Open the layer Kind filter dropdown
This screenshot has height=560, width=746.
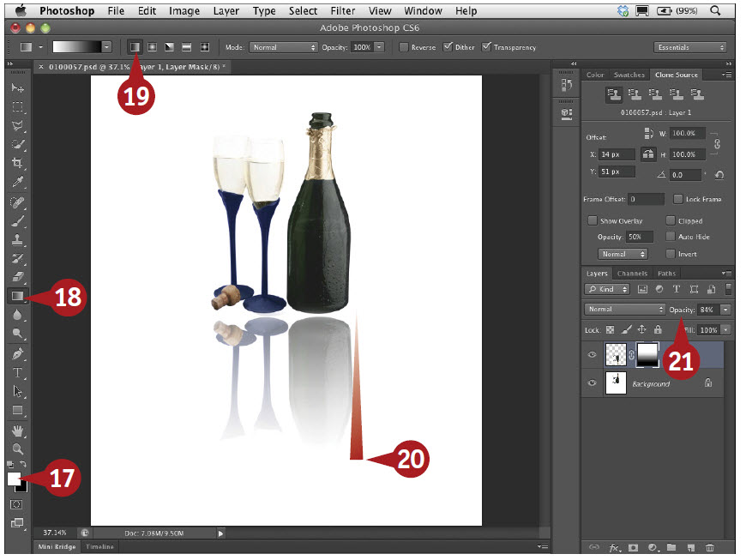point(607,289)
